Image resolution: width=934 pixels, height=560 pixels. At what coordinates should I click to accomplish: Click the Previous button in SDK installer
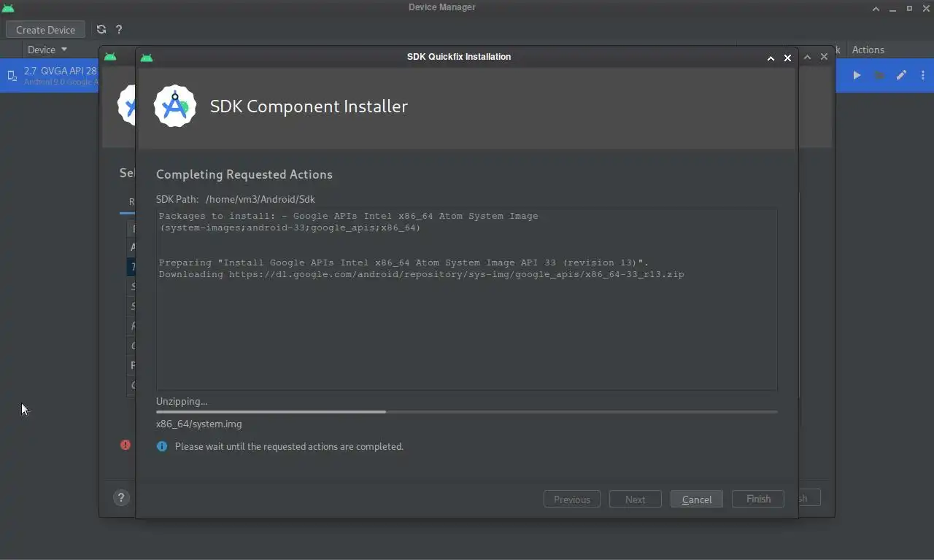tap(571, 499)
